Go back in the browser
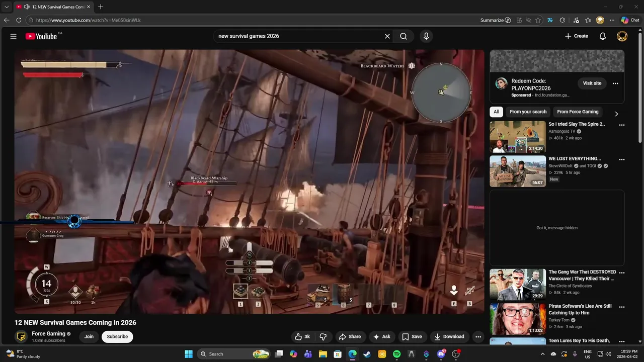The image size is (644, 362). (x=7, y=20)
